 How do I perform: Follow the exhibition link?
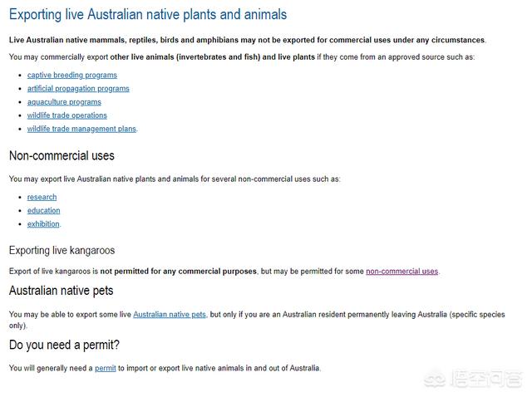(43, 223)
